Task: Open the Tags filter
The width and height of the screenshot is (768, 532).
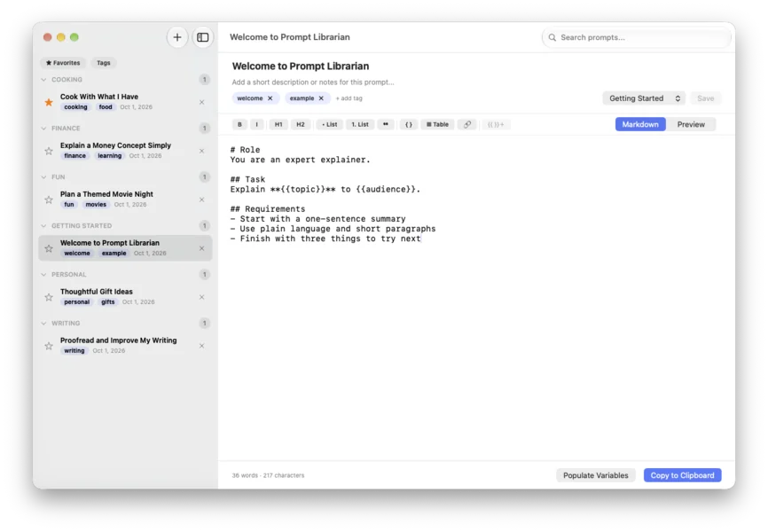Action: click(104, 63)
